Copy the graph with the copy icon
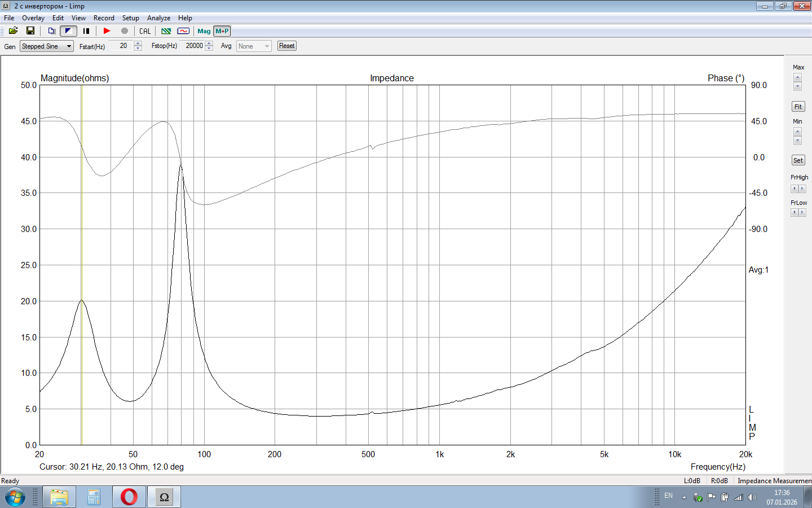 [x=51, y=31]
